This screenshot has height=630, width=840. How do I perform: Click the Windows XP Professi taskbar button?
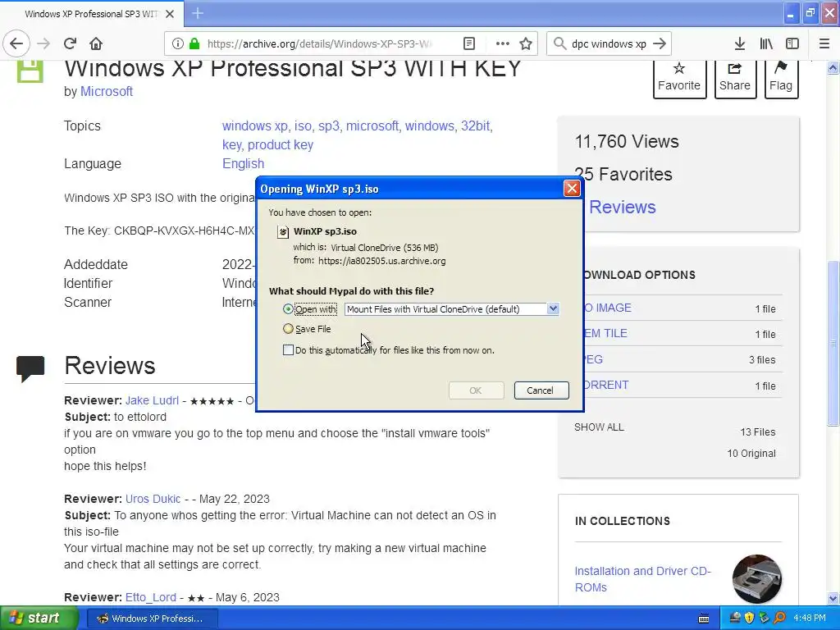153,619
